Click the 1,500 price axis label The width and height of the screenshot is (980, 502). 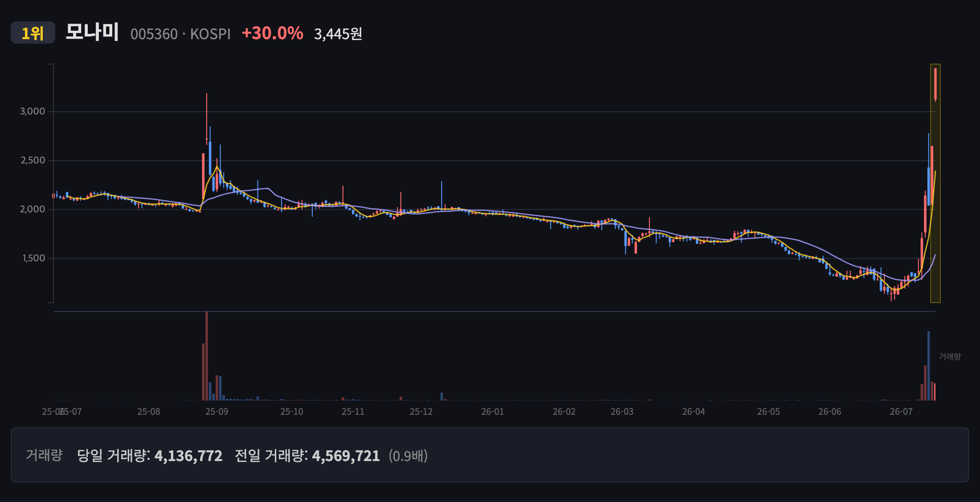coord(34,258)
